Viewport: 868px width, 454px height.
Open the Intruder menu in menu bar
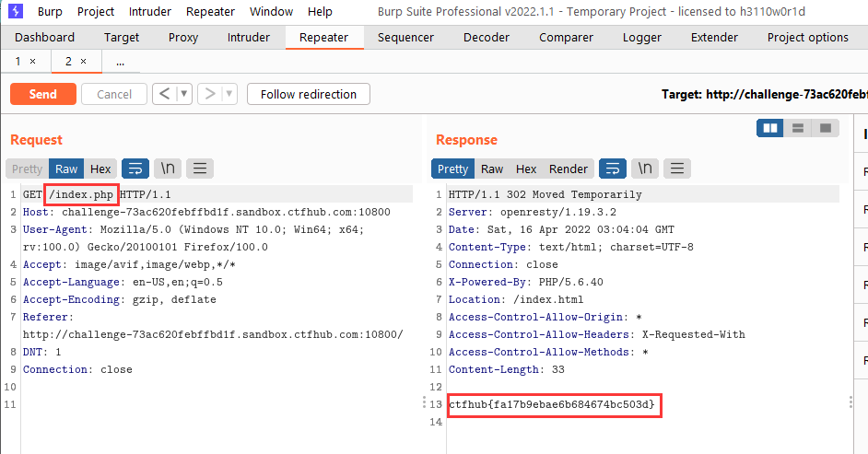point(150,12)
